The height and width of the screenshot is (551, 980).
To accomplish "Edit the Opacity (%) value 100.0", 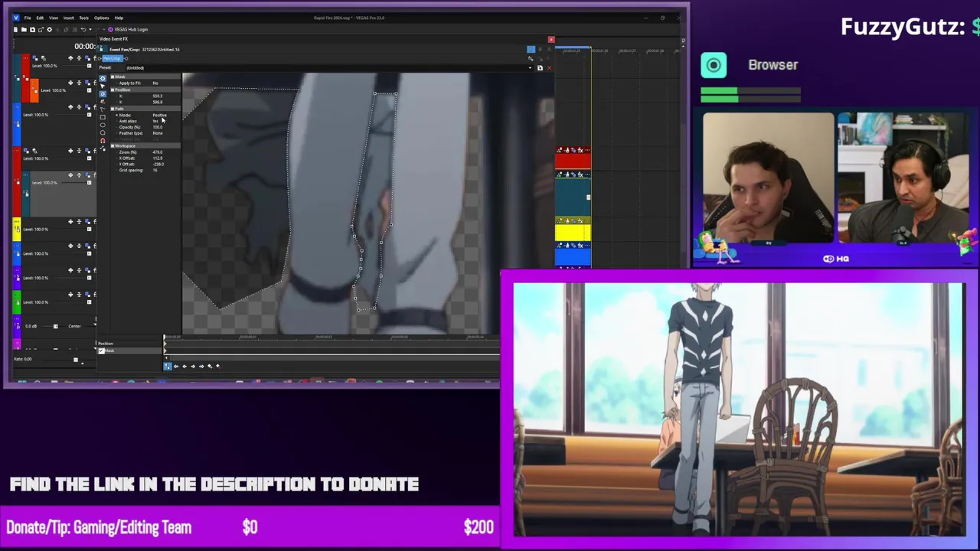I will click(x=158, y=127).
